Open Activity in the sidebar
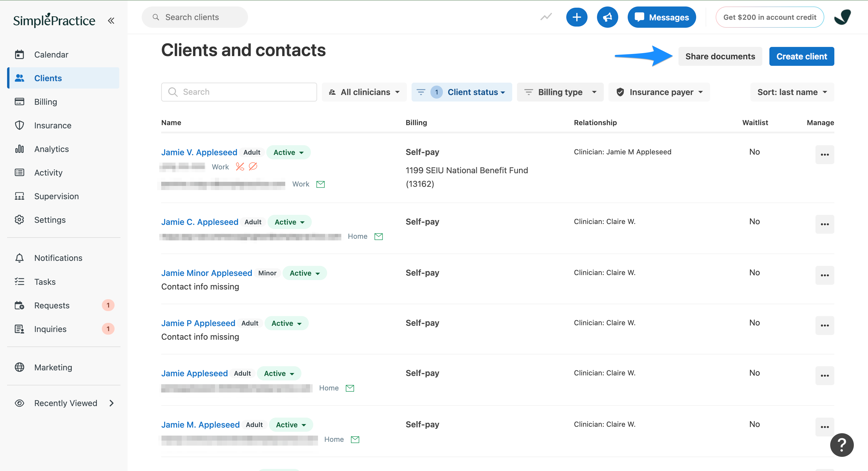The width and height of the screenshot is (868, 471). tap(63, 173)
